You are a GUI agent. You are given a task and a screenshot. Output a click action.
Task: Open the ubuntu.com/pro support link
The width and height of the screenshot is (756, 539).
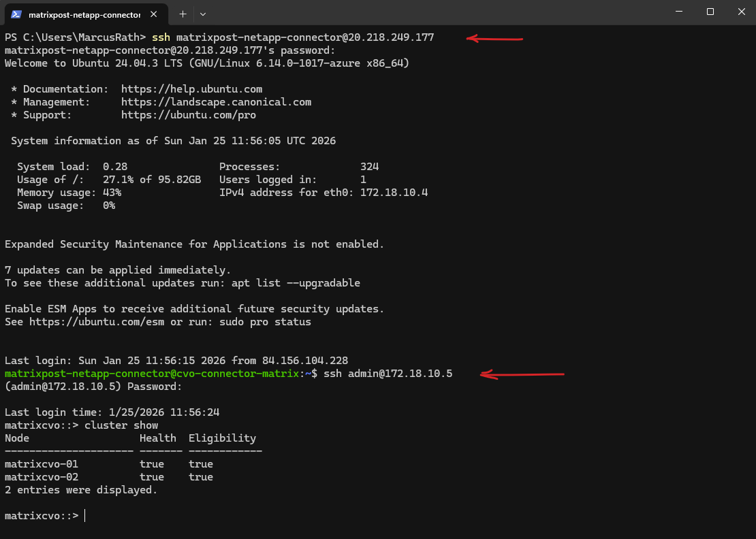click(x=189, y=115)
